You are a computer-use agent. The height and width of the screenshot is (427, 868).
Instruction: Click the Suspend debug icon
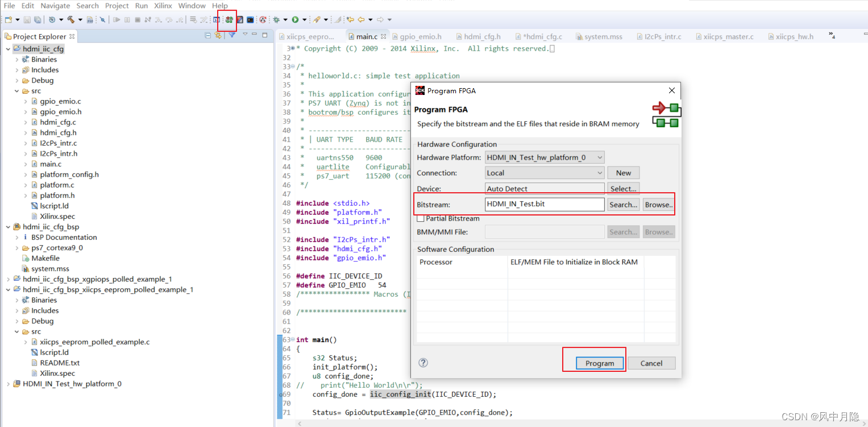pos(127,19)
